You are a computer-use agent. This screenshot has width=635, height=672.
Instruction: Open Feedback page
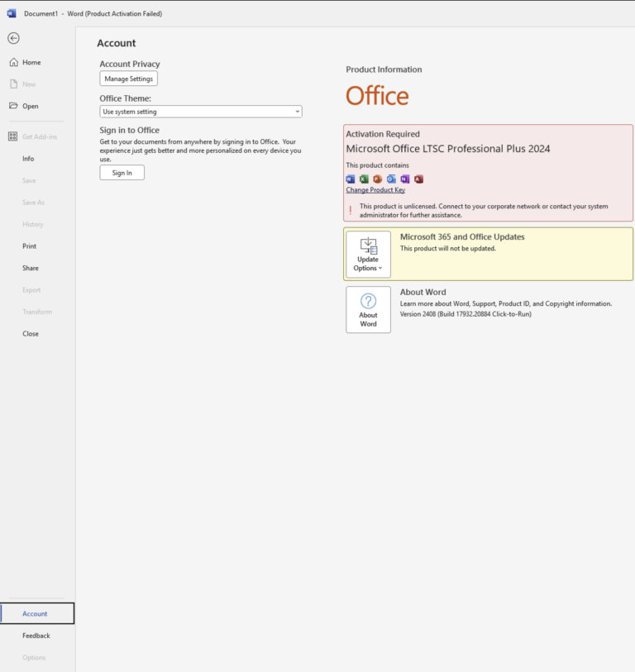[37, 636]
